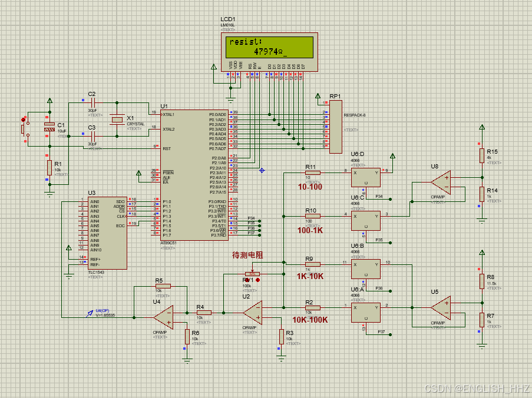Select the TLC1543 ADC chip U3
The width and height of the screenshot is (532, 398).
[x=108, y=233]
